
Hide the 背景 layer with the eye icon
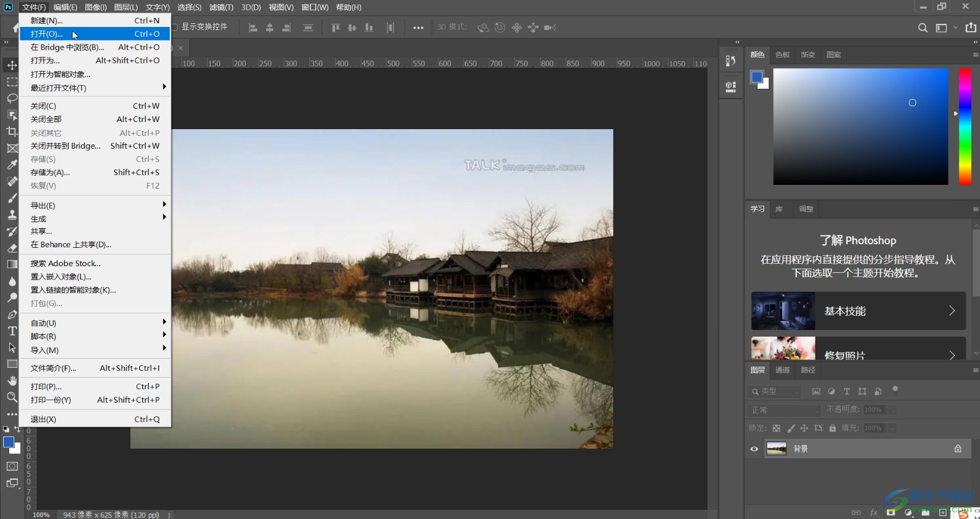755,449
